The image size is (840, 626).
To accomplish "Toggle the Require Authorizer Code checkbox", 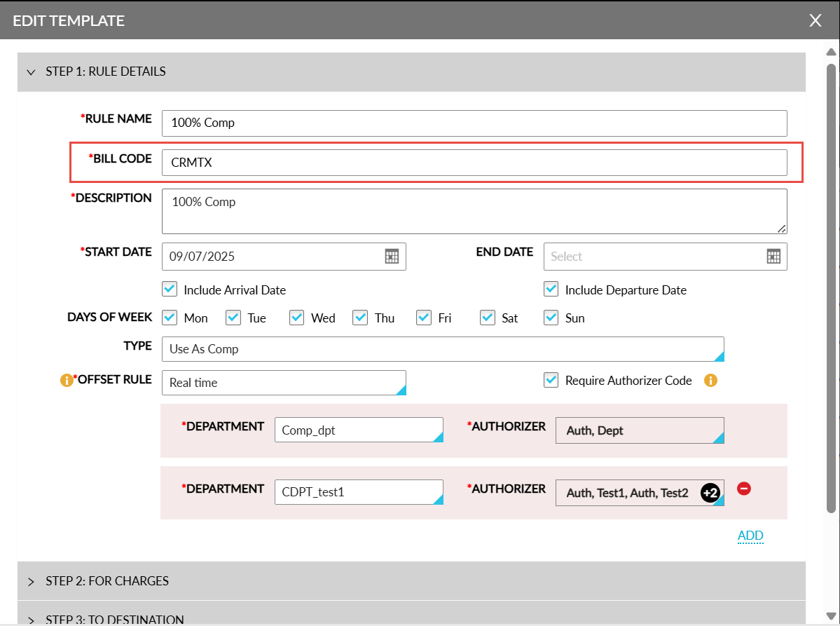I will click(551, 380).
